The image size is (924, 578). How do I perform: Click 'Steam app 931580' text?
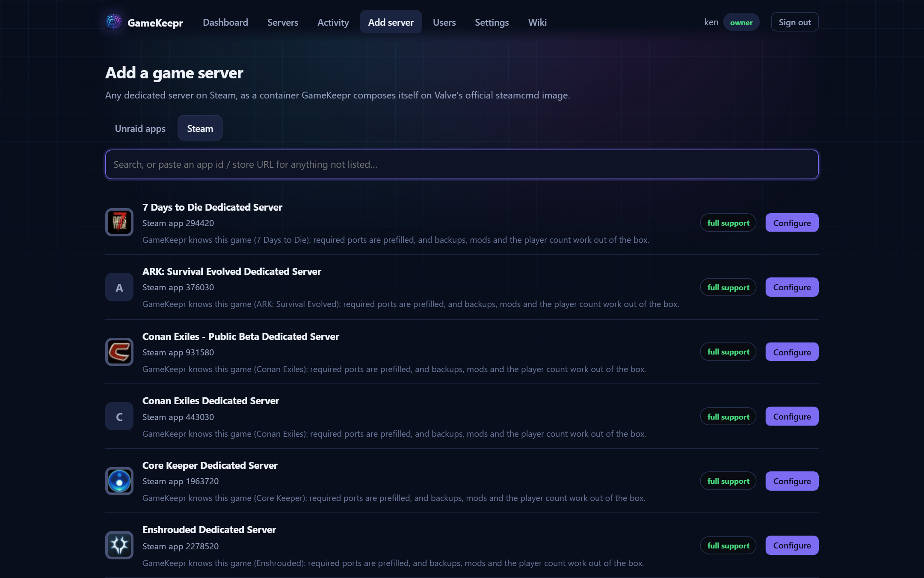pyautogui.click(x=178, y=352)
